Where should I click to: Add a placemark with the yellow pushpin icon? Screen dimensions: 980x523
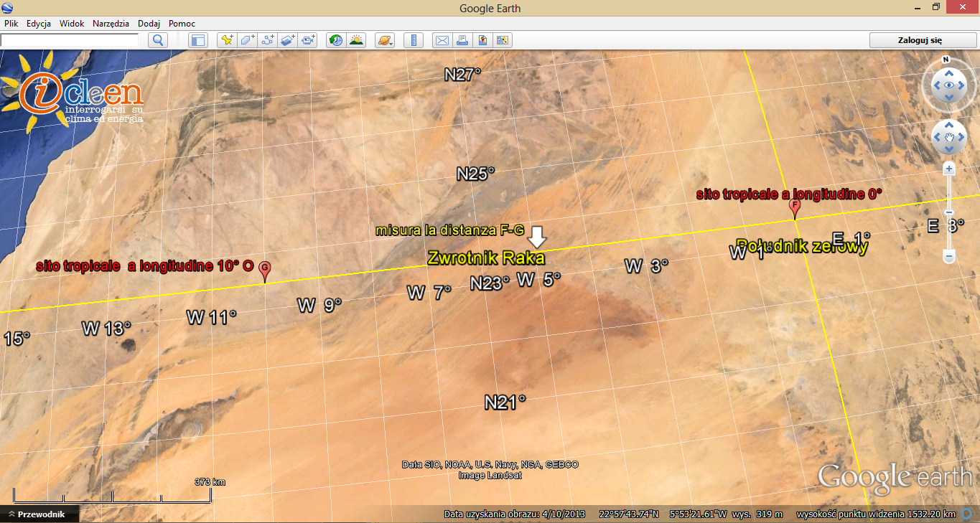coord(227,40)
